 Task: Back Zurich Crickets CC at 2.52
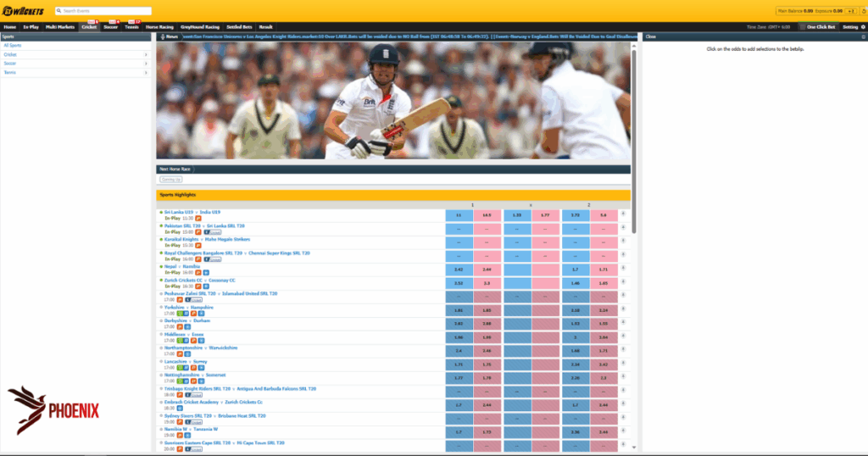[x=459, y=283]
